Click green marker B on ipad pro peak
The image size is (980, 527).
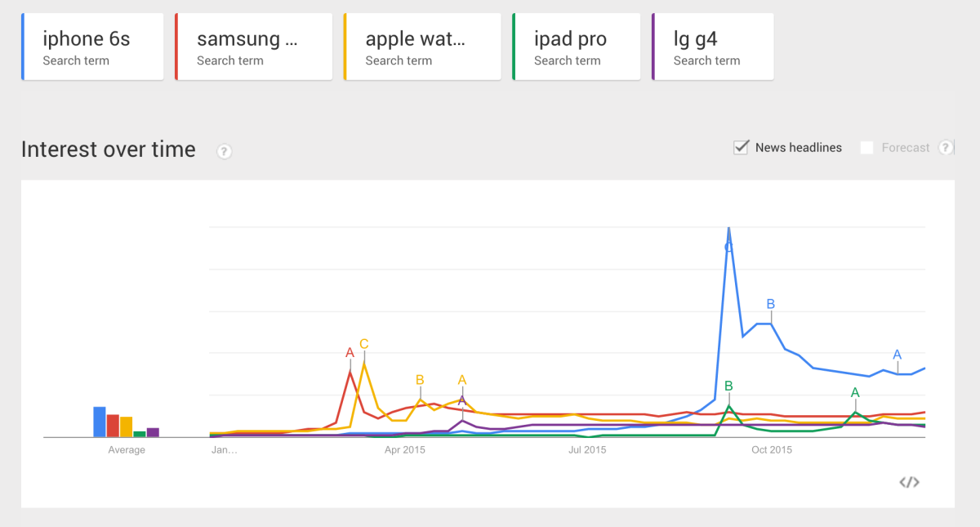pyautogui.click(x=729, y=384)
